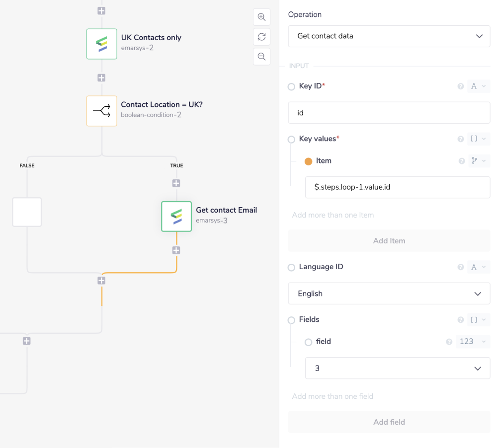Toggle the Key ID radio circle

(292, 87)
